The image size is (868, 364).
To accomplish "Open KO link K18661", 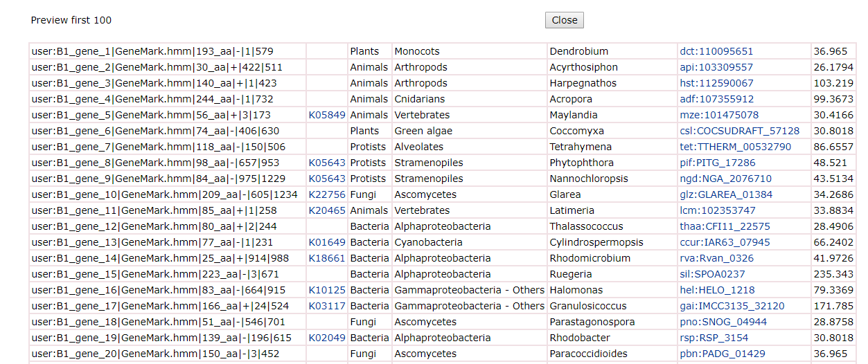I will pyautogui.click(x=327, y=258).
